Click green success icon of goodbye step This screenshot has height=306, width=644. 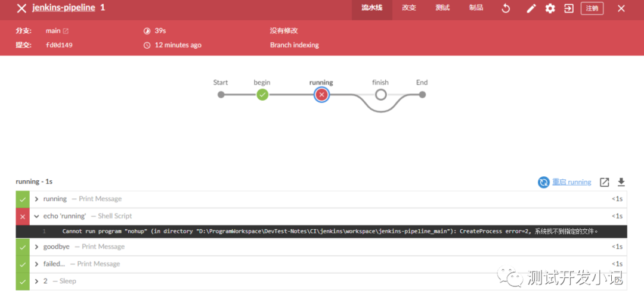pyautogui.click(x=23, y=247)
